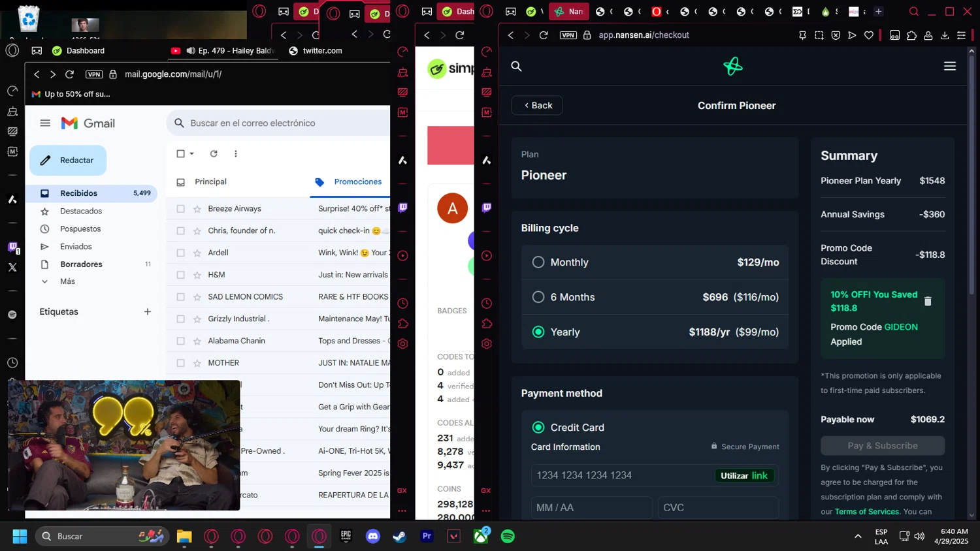This screenshot has width=980, height=551.
Task: Open Gmail select-all dropdown arrow
Action: click(x=191, y=153)
